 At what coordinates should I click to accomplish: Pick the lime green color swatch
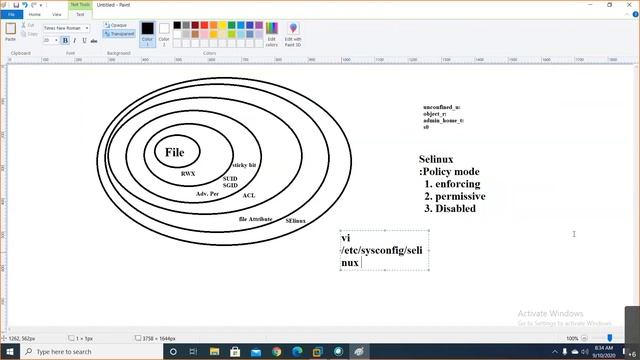(231, 34)
